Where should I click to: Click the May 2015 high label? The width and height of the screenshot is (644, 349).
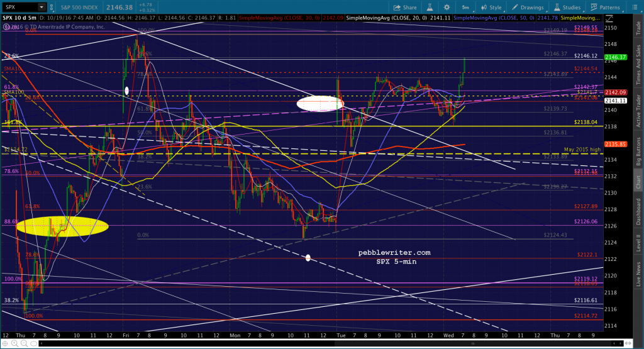click(x=582, y=150)
